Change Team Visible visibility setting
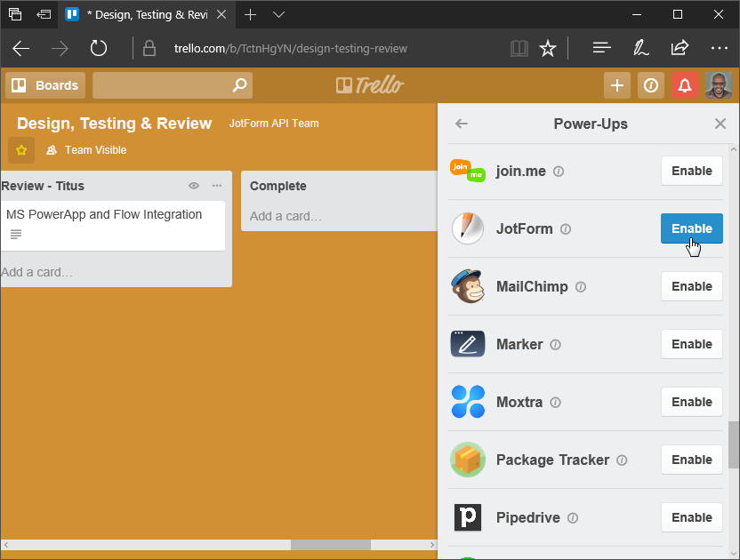 86,150
